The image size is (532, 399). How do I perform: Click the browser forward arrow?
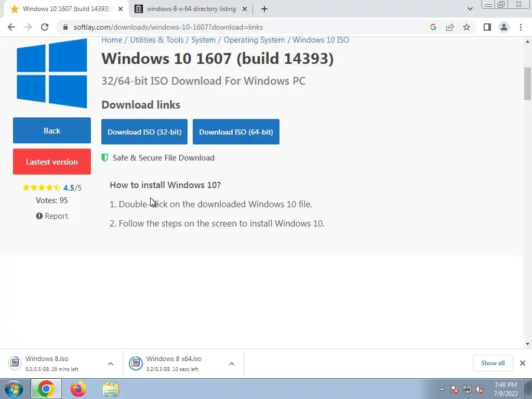coord(28,27)
